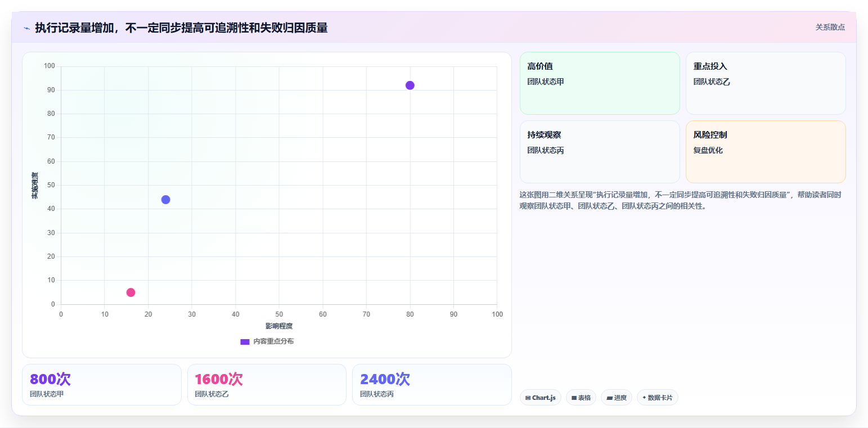Screen dimensions: 868x428
Task: Click 团队状态乙 label under 1600次
Action: coord(212,394)
